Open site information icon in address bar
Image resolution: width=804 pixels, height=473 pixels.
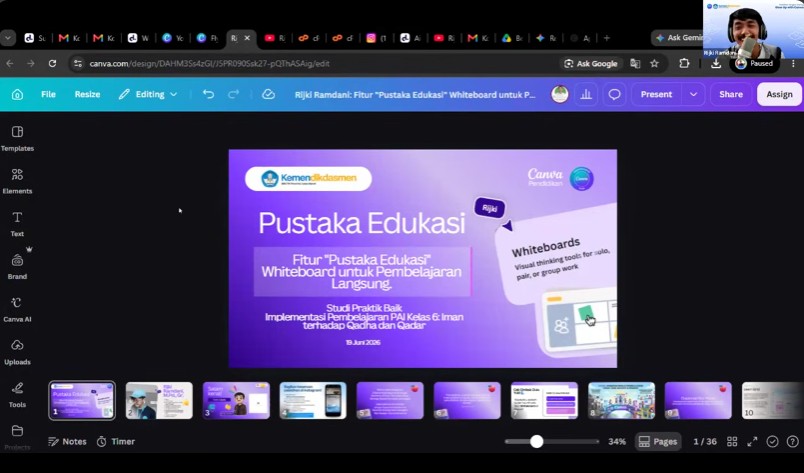[78, 64]
